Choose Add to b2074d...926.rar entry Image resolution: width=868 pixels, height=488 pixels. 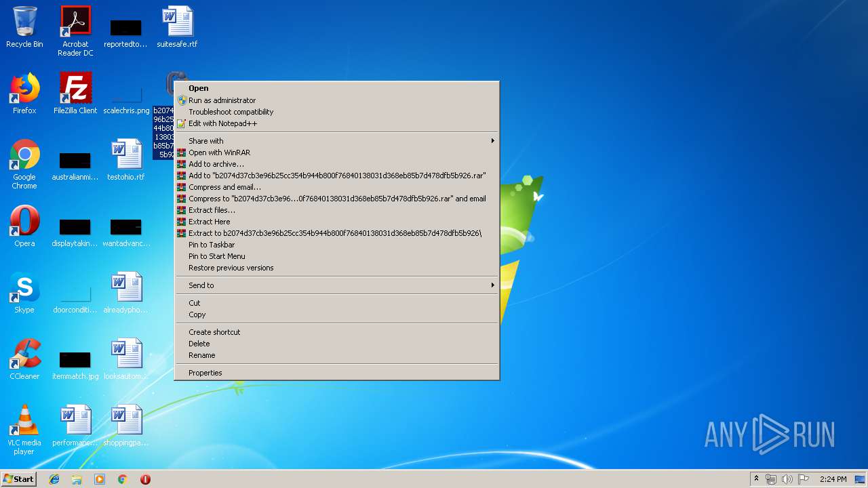pos(336,176)
